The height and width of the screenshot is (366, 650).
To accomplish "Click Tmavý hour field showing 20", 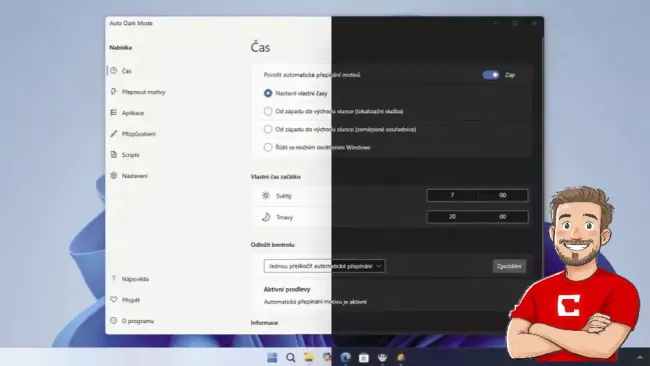I will click(x=452, y=216).
